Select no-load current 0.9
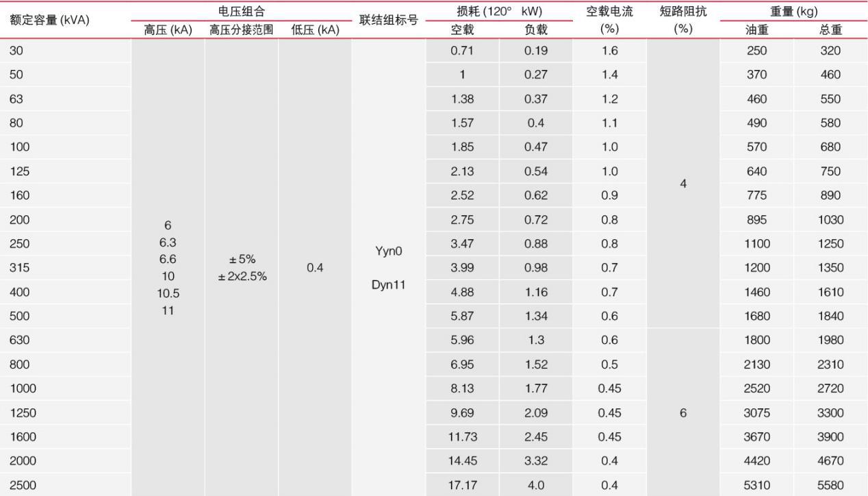The image size is (868, 496). 609,195
